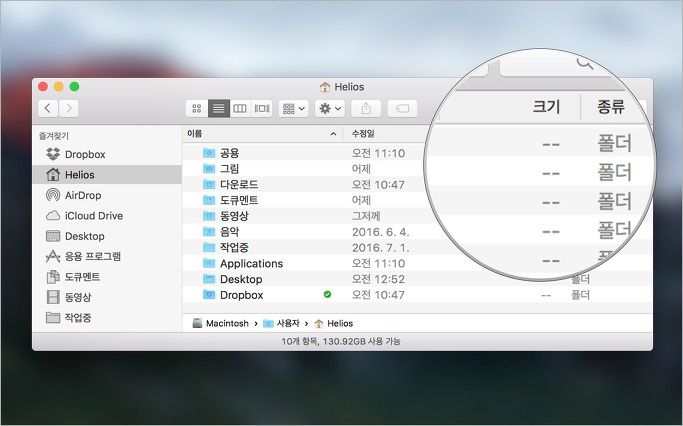
Task: Click the 2016. 7. 1. date cell
Action: click(380, 247)
